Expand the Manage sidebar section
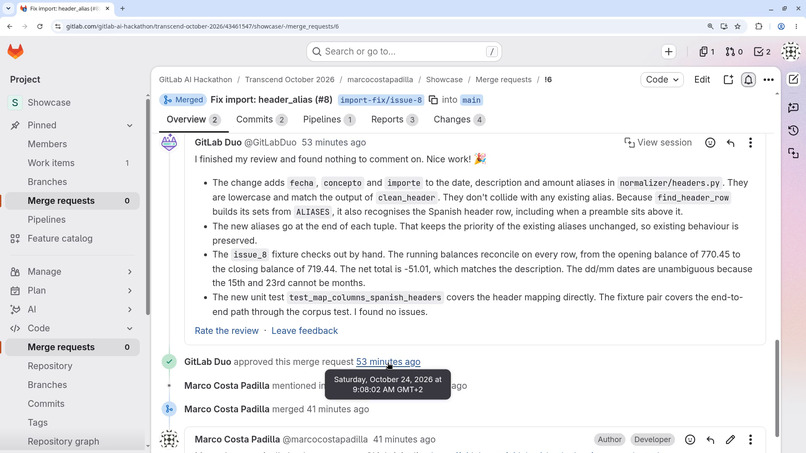806x453 pixels. [130, 271]
